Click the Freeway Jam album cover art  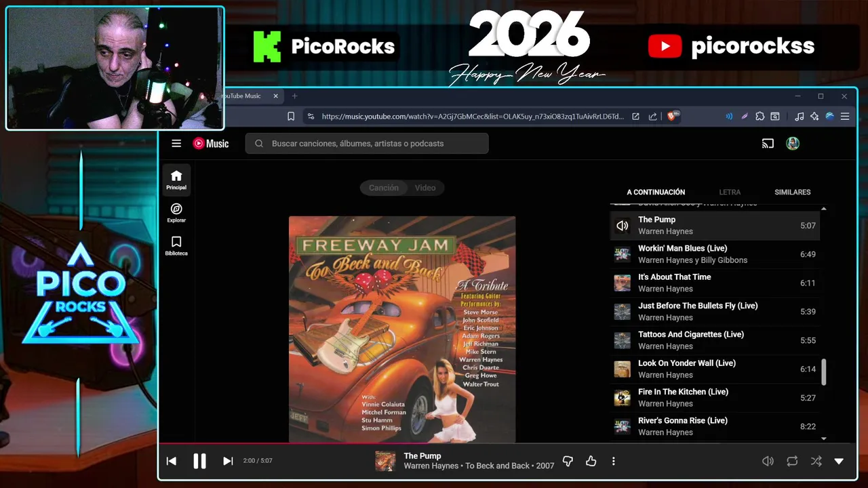coord(402,329)
